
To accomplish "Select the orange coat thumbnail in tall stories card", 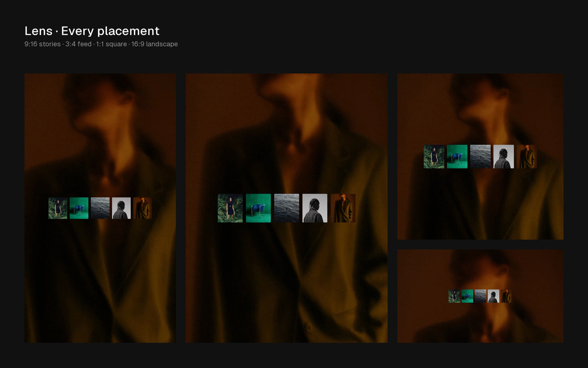I will click(143, 208).
